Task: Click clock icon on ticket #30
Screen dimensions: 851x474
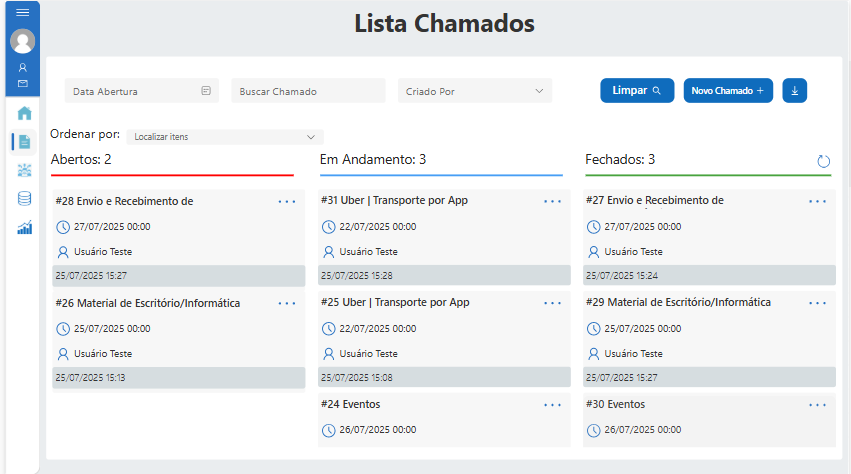Action: point(594,431)
